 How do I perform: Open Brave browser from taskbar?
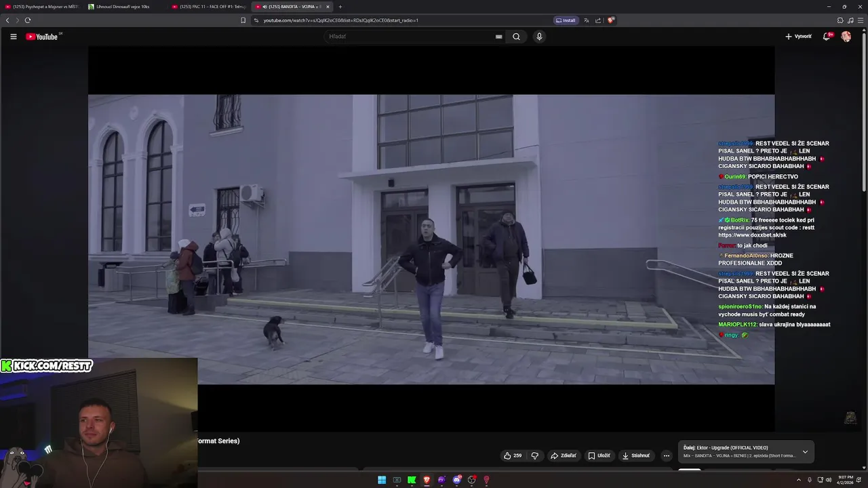click(x=427, y=480)
